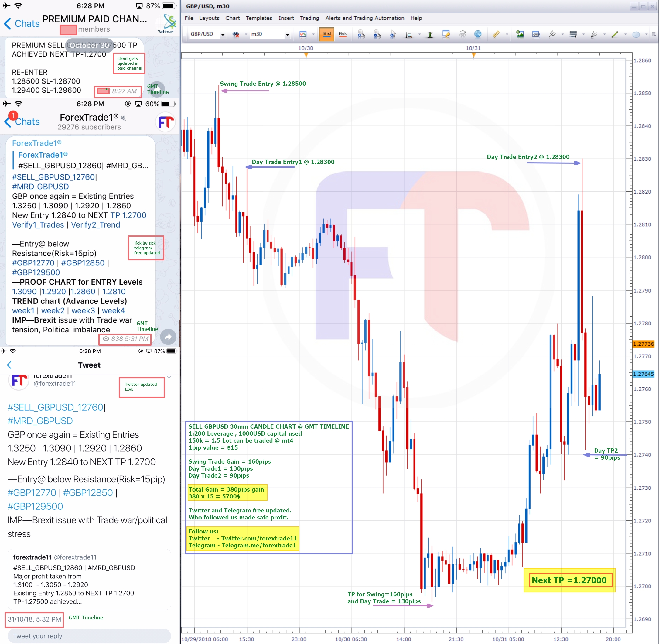Click the unlink chart icon
Image resolution: width=659 pixels, height=644 pixels.
click(236, 34)
